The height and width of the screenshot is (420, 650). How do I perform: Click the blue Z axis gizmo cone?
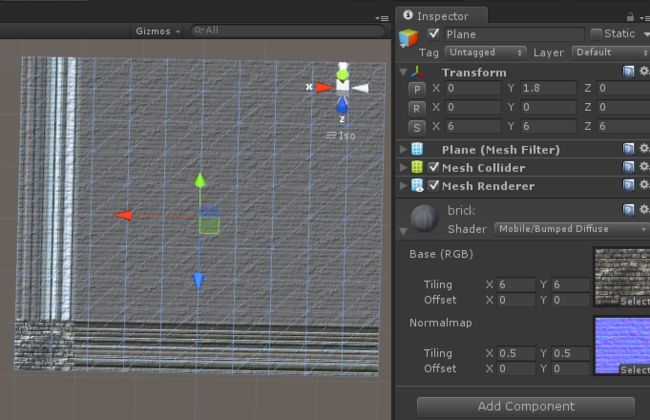pyautogui.click(x=342, y=105)
